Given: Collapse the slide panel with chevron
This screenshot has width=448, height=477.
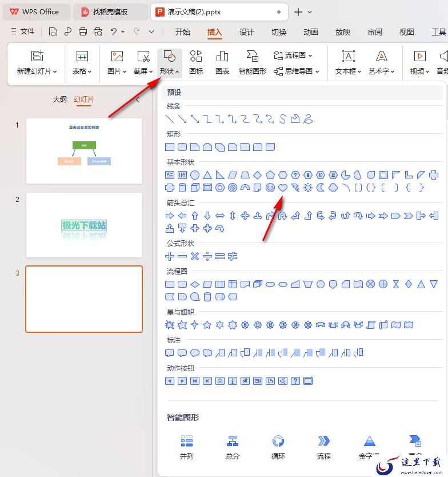Looking at the screenshot, I should [137, 100].
